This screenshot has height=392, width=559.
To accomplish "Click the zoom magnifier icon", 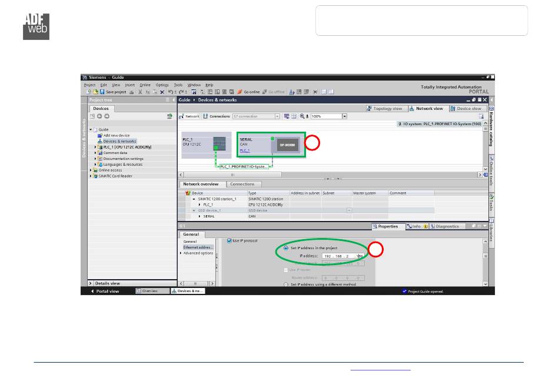I will (302, 116).
